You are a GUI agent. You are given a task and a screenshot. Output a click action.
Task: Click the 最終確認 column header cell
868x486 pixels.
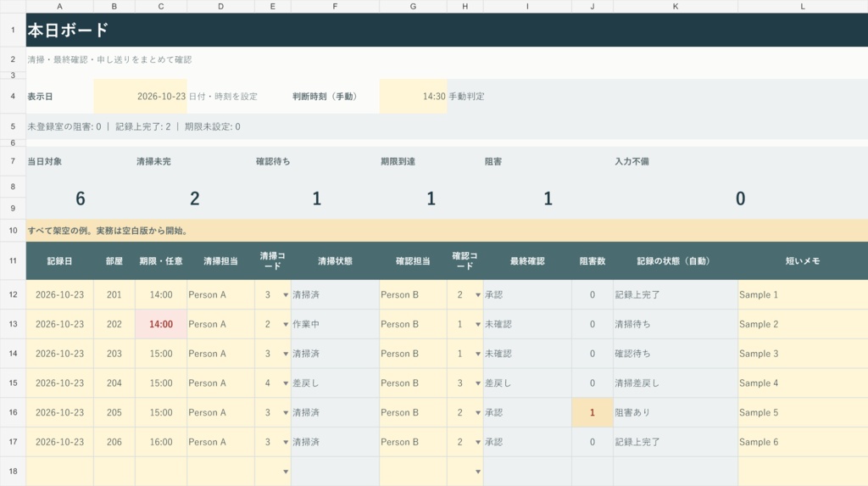[527, 261]
